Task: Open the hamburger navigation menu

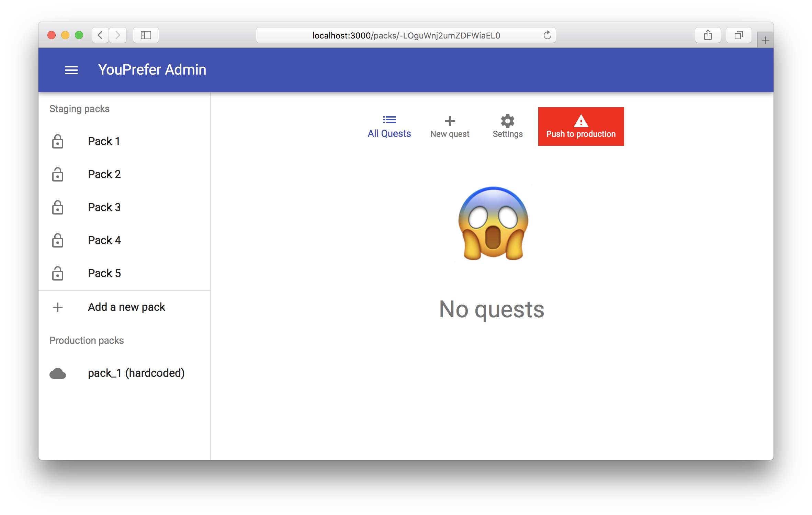Action: tap(71, 70)
